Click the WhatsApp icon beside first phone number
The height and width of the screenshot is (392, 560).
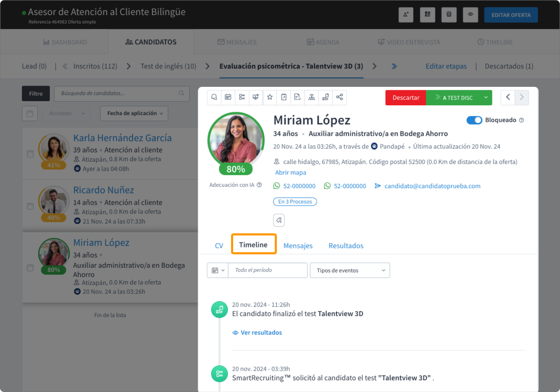(x=276, y=186)
